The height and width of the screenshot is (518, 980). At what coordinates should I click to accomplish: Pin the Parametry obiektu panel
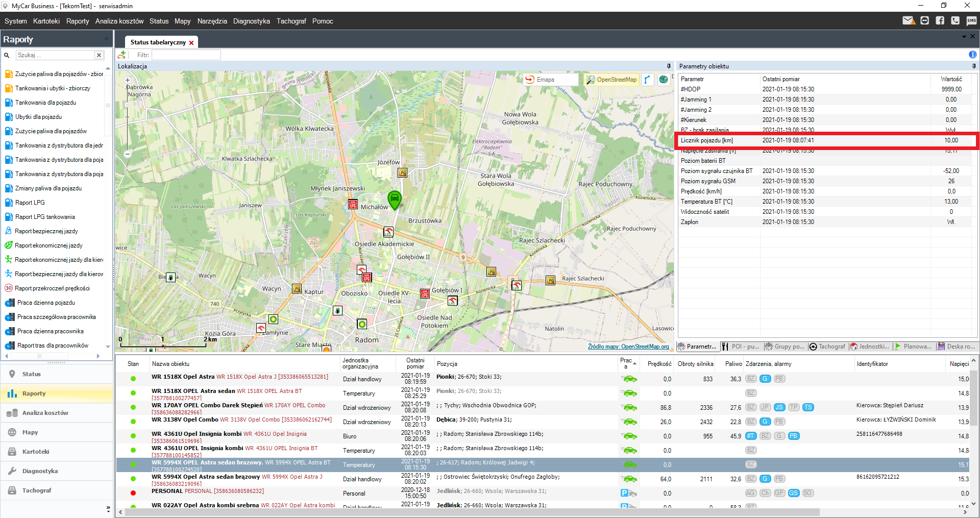(x=973, y=66)
